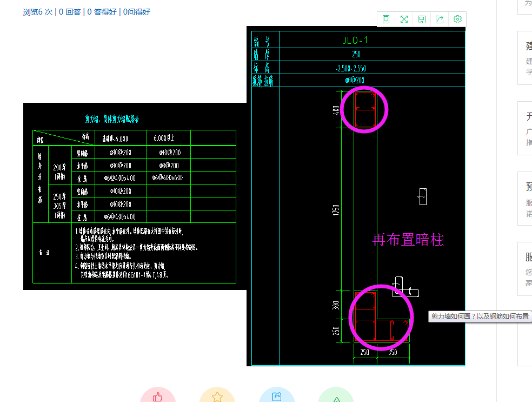The height and width of the screenshot is (402, 532).
Task: Click the green alert icon at bottom
Action: tap(336, 398)
